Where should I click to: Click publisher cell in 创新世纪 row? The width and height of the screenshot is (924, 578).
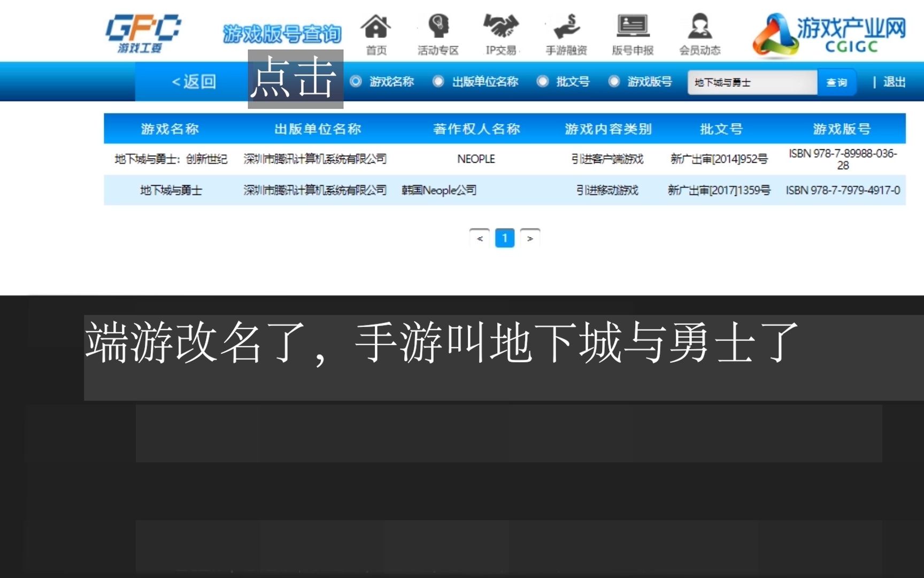pyautogui.click(x=315, y=159)
